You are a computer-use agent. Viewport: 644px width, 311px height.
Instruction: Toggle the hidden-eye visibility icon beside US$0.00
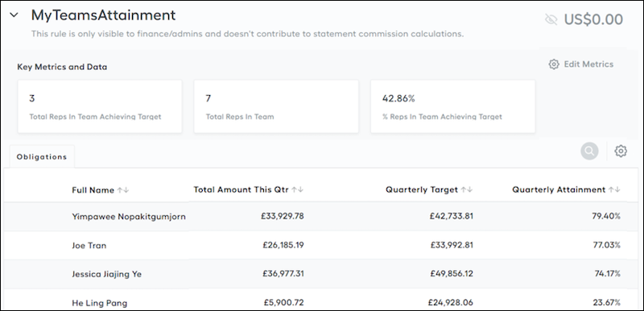click(x=551, y=19)
